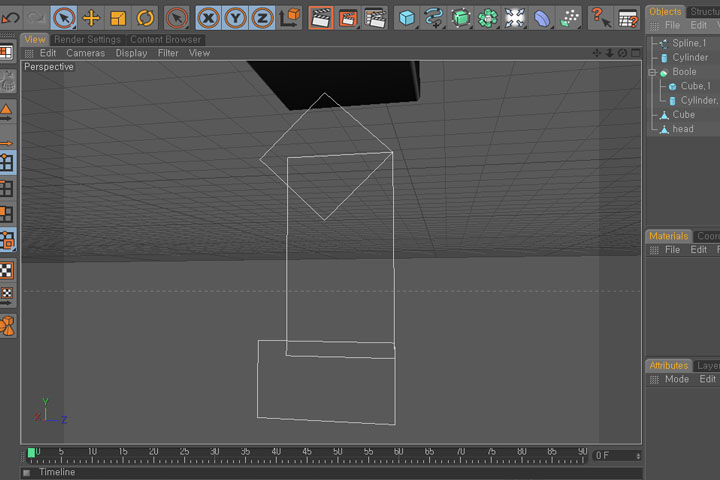720x480 pixels.
Task: Open the Content Browser tab
Action: (x=165, y=40)
